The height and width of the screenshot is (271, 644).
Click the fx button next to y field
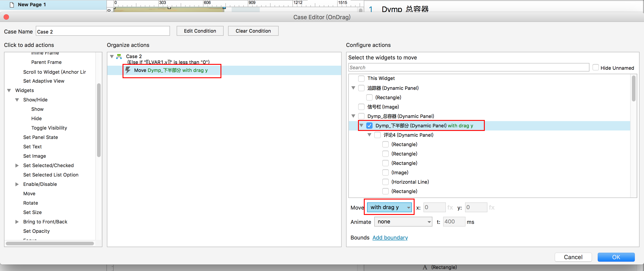click(491, 207)
